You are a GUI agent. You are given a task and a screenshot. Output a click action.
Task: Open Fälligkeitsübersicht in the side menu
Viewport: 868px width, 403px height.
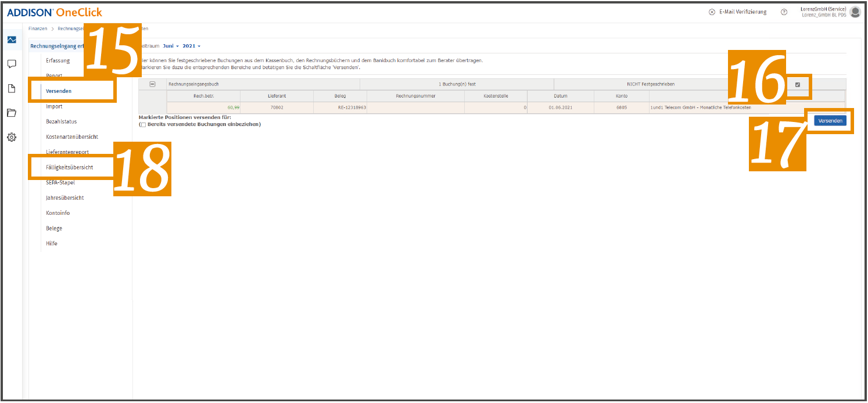click(70, 167)
